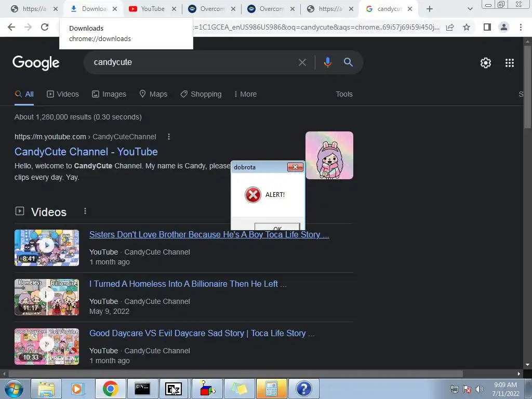Open the calculator taskbar icon
The image size is (532, 399).
coord(272,389)
